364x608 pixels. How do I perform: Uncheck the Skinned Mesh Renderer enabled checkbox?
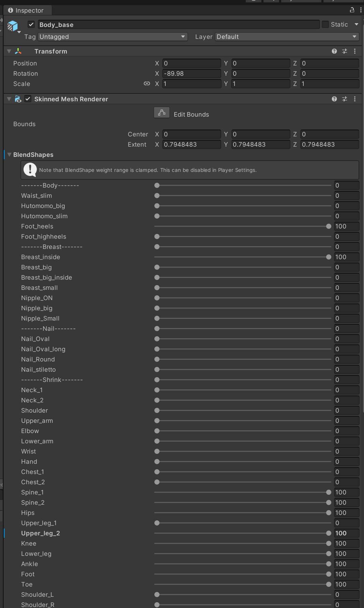click(x=28, y=99)
